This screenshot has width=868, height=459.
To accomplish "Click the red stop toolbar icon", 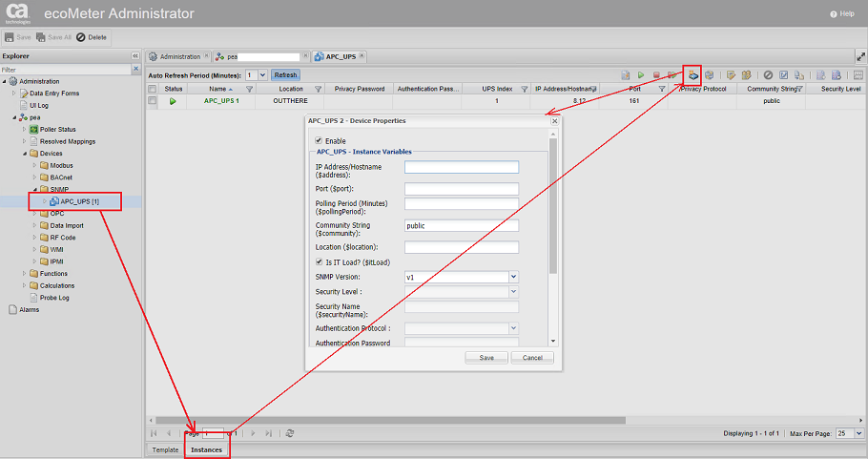I will coord(656,74).
